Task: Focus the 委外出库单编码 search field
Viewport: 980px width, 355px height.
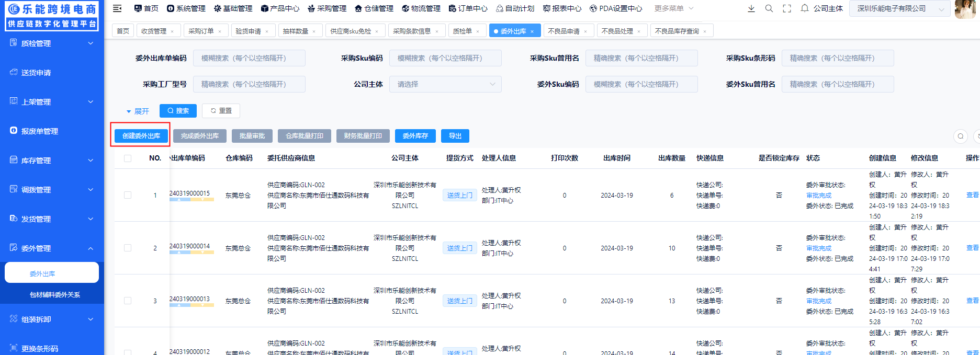Action: pos(249,58)
